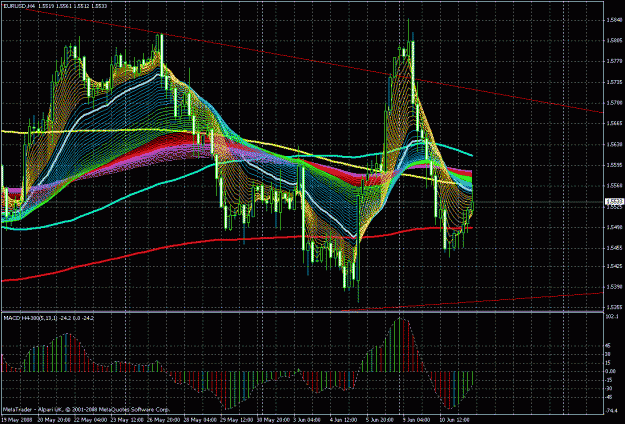625x424 pixels.
Task: Click the 19 May 2008 date label
Action: pos(15,420)
